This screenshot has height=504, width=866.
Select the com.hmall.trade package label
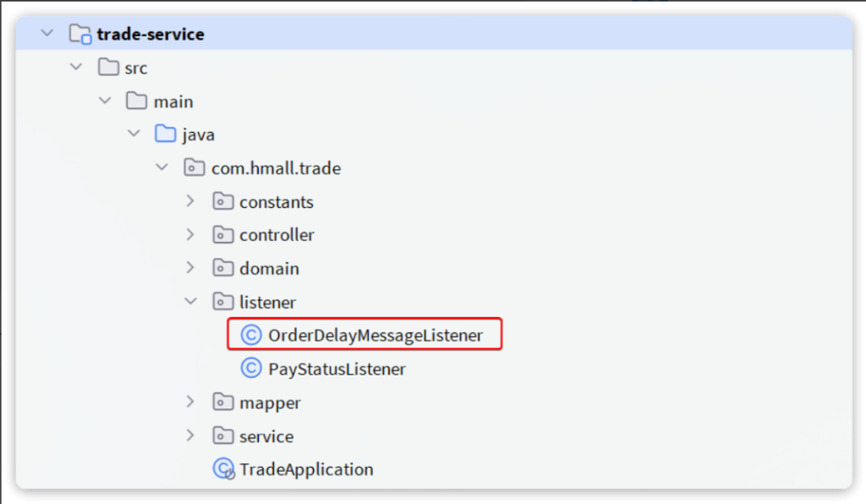pyautogui.click(x=276, y=168)
